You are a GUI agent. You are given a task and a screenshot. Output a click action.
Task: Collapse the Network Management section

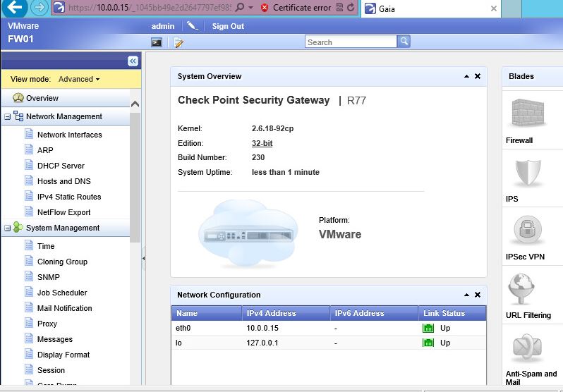(x=7, y=116)
